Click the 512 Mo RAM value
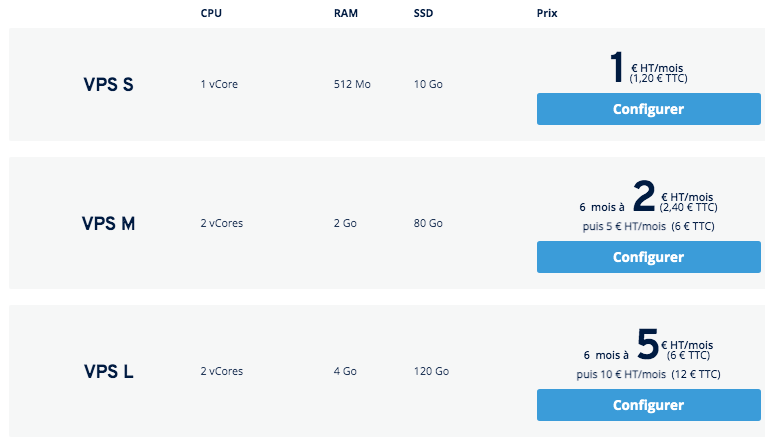The width and height of the screenshot is (765, 446). coord(352,84)
